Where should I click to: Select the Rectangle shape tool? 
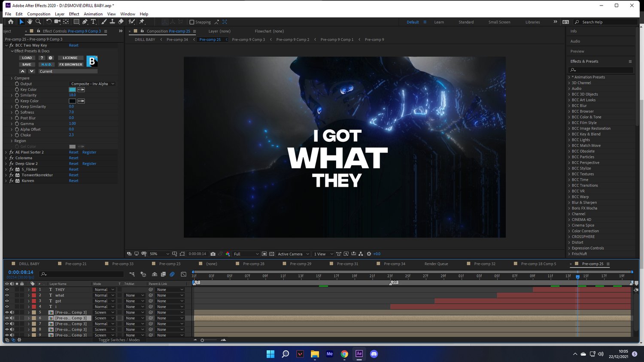point(76,22)
